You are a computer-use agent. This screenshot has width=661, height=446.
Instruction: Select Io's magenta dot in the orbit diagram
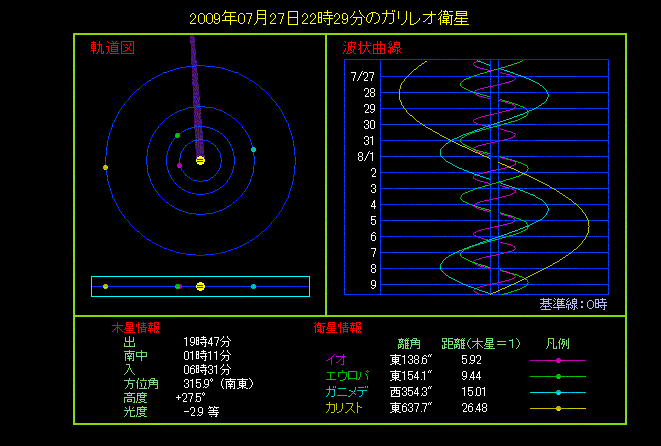[179, 165]
